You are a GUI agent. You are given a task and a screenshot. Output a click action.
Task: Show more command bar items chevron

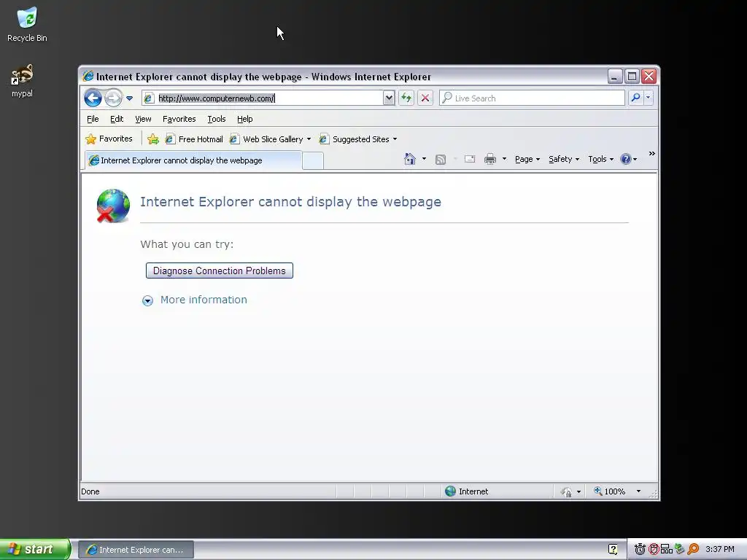coord(651,153)
